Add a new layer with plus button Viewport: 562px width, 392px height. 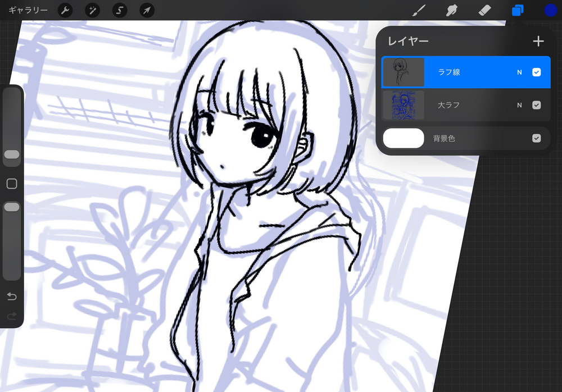tap(538, 41)
